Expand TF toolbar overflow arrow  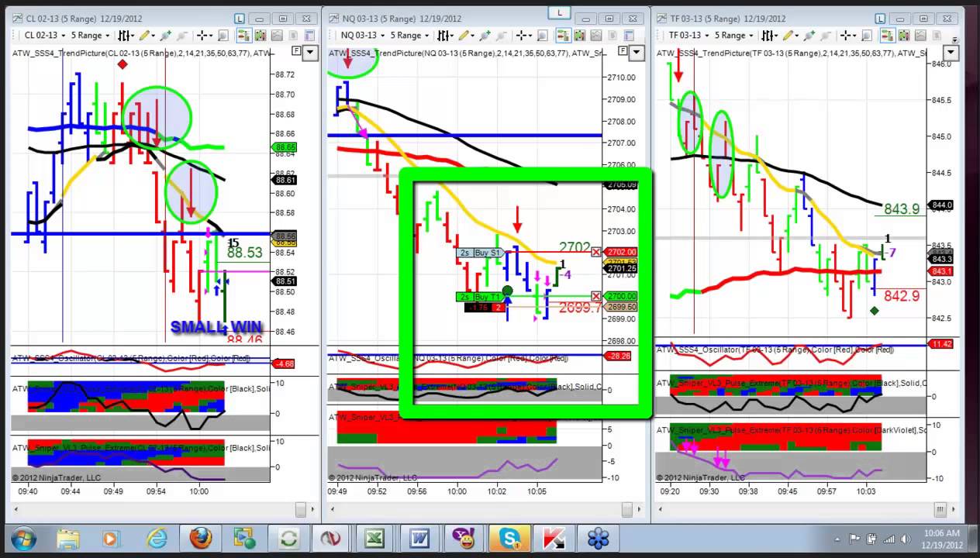coord(954,40)
